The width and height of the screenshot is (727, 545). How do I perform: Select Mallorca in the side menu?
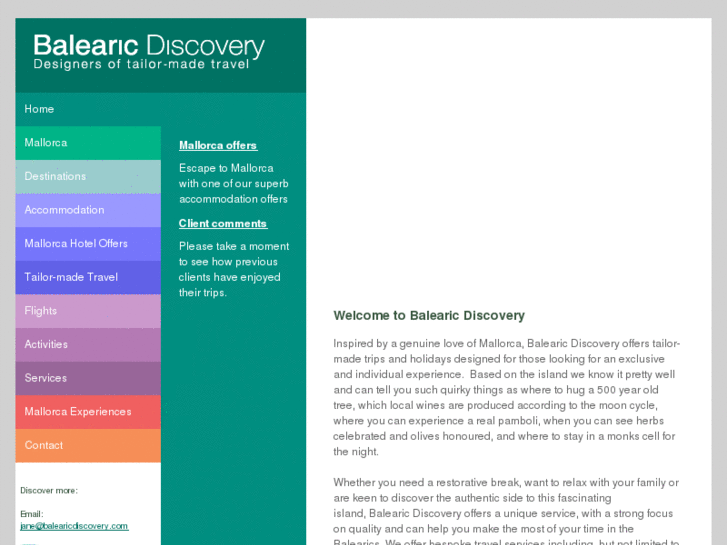point(88,143)
